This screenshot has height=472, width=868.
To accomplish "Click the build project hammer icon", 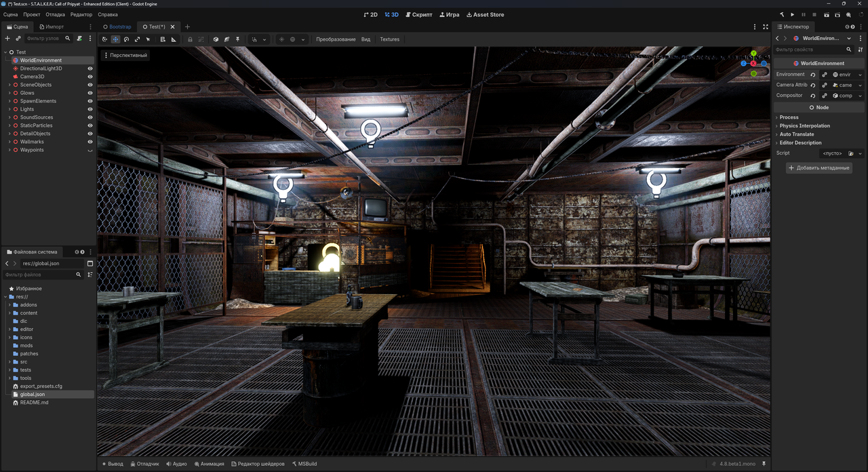I will coord(781,14).
